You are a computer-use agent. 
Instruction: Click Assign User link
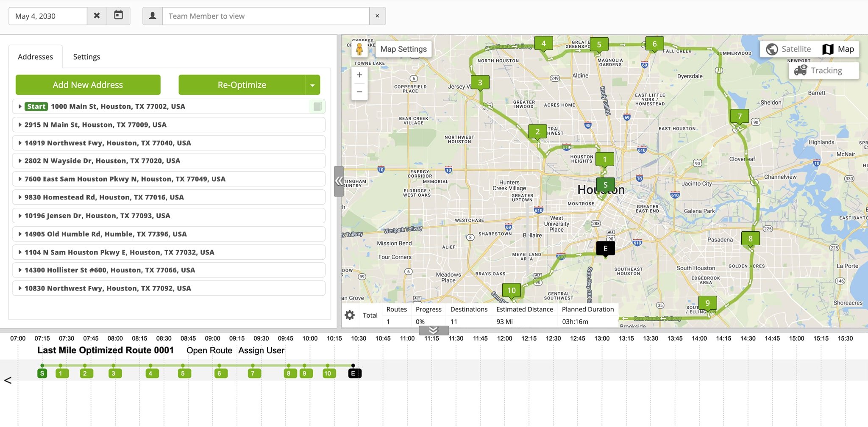click(x=262, y=351)
